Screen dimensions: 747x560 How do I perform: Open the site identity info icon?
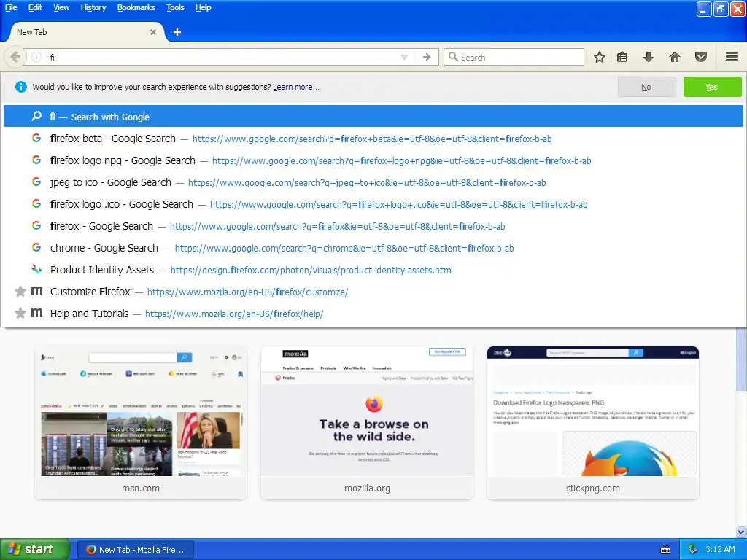pos(36,57)
